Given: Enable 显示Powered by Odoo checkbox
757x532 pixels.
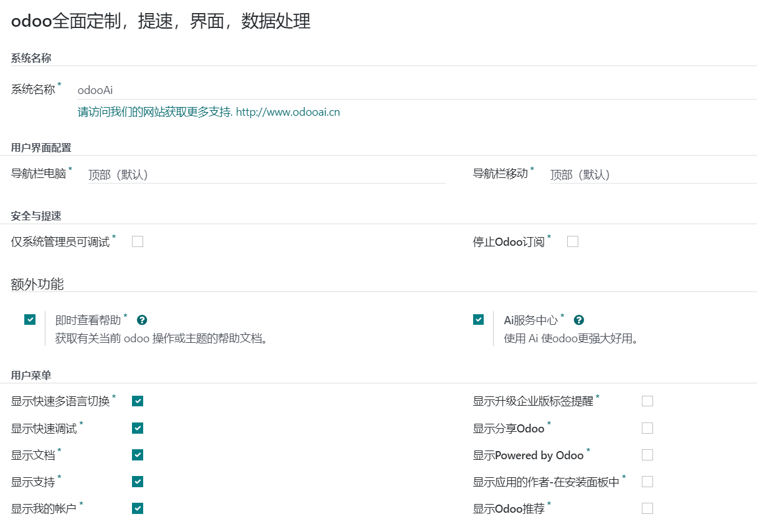Looking at the screenshot, I should click(x=647, y=455).
